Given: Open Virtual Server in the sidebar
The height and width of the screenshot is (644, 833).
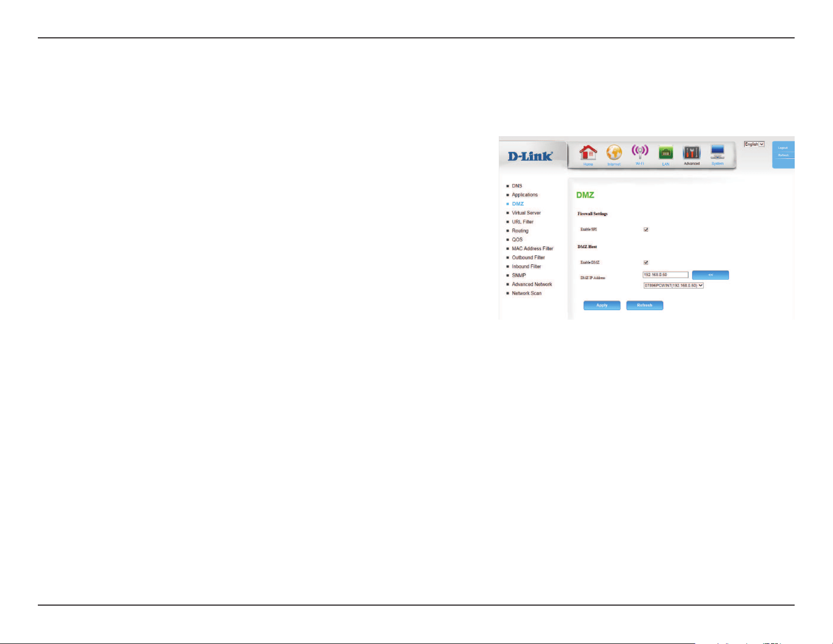Looking at the screenshot, I should coord(526,213).
